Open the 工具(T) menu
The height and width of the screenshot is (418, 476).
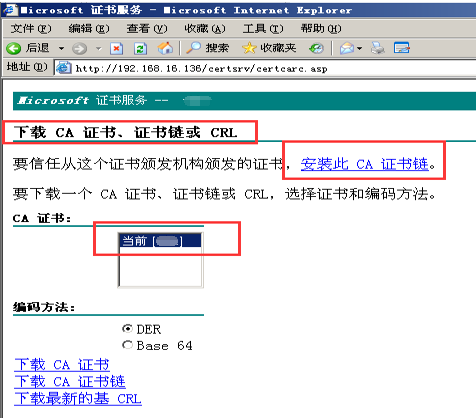click(263, 29)
